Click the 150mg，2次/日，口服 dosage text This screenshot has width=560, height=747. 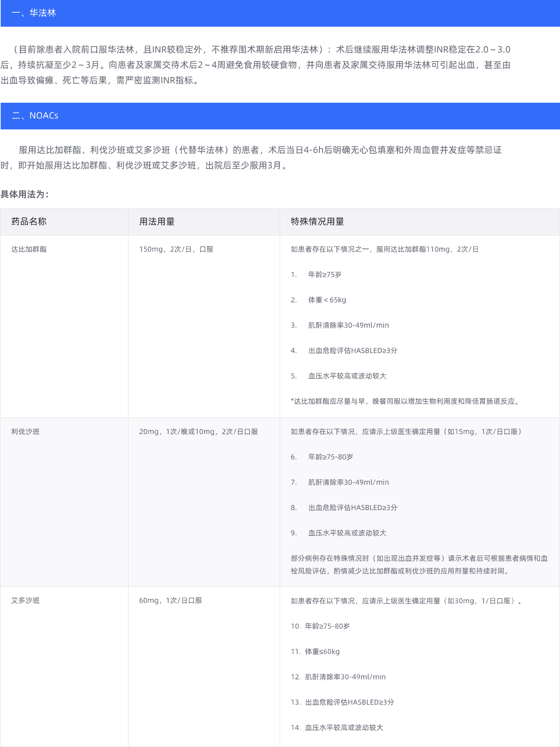(x=176, y=249)
